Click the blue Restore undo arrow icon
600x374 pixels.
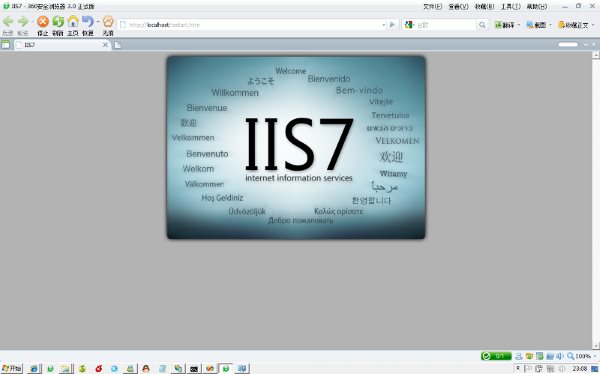(88, 21)
